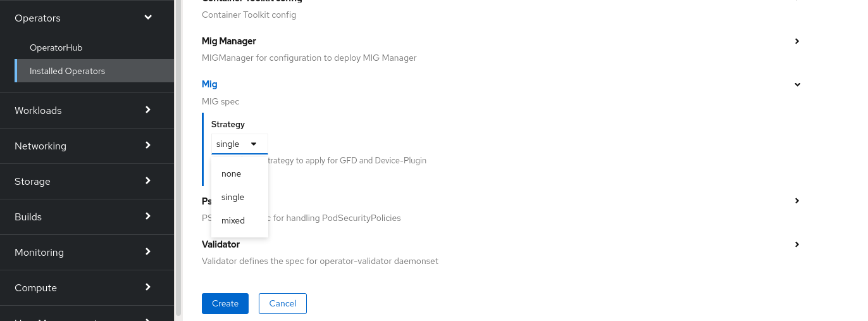Screen dimensions: 868x321
Task: Click the Cancel button
Action: pos(283,303)
